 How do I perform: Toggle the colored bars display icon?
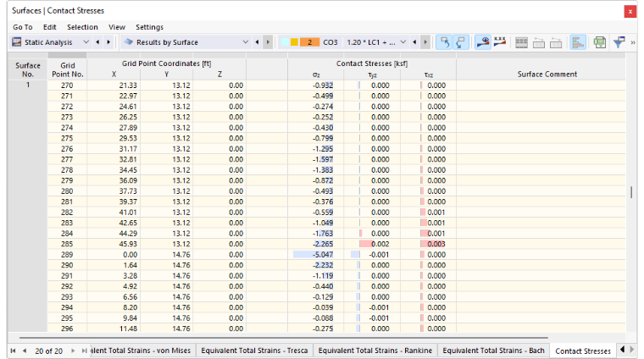[x=578, y=42]
